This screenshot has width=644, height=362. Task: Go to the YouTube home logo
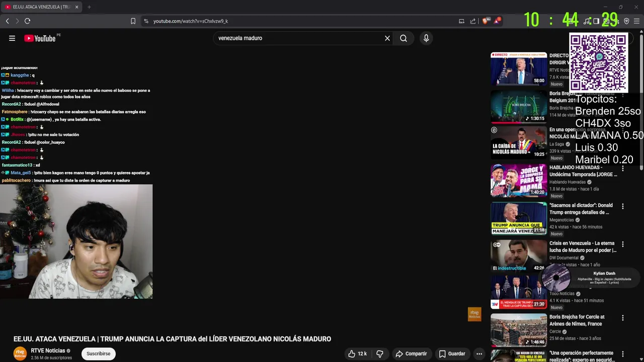point(40,38)
